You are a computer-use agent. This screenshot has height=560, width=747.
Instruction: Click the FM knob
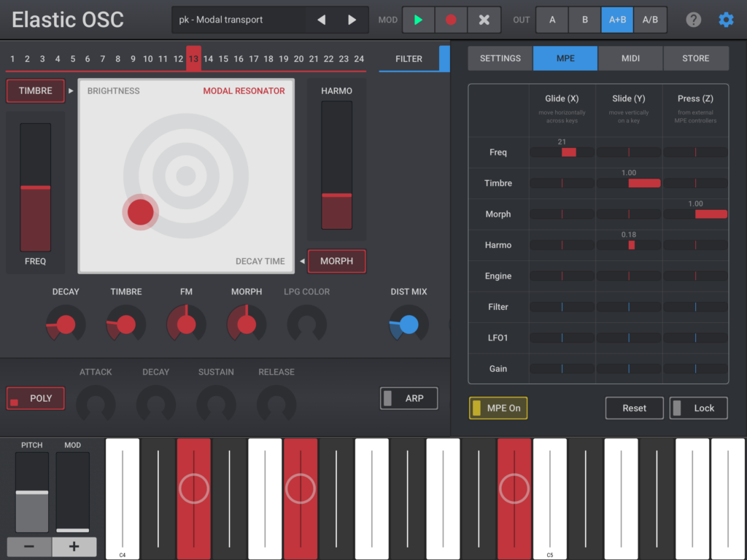[x=186, y=324]
